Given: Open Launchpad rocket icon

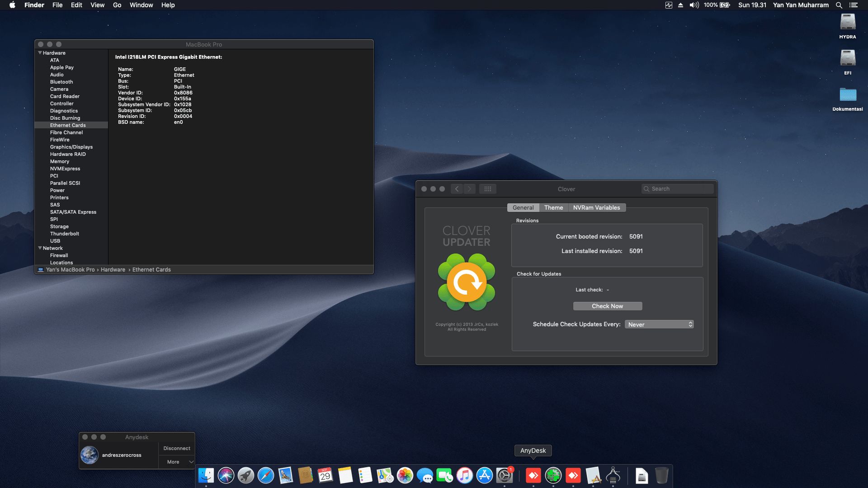Looking at the screenshot, I should pyautogui.click(x=245, y=475).
